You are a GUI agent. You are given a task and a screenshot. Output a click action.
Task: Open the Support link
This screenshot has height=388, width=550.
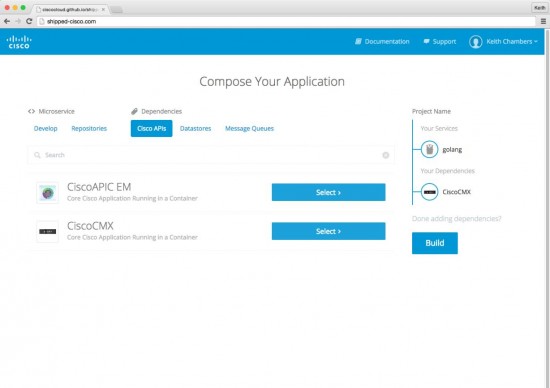pyautogui.click(x=440, y=41)
